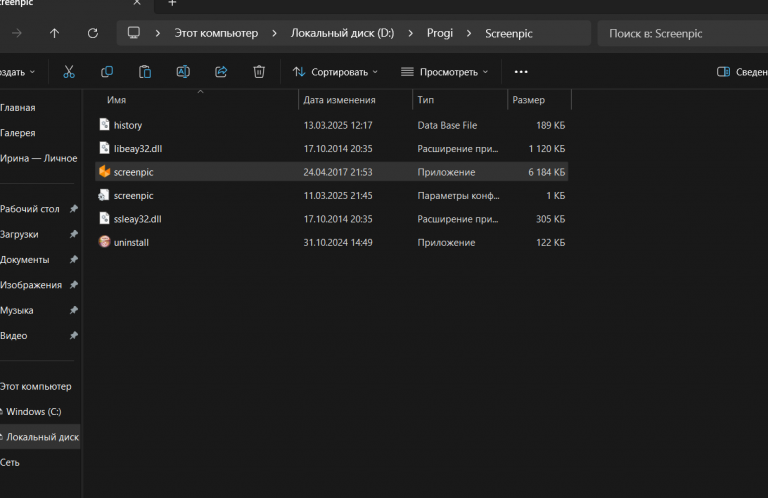
Task: Refresh the current folder view
Action: pos(93,33)
